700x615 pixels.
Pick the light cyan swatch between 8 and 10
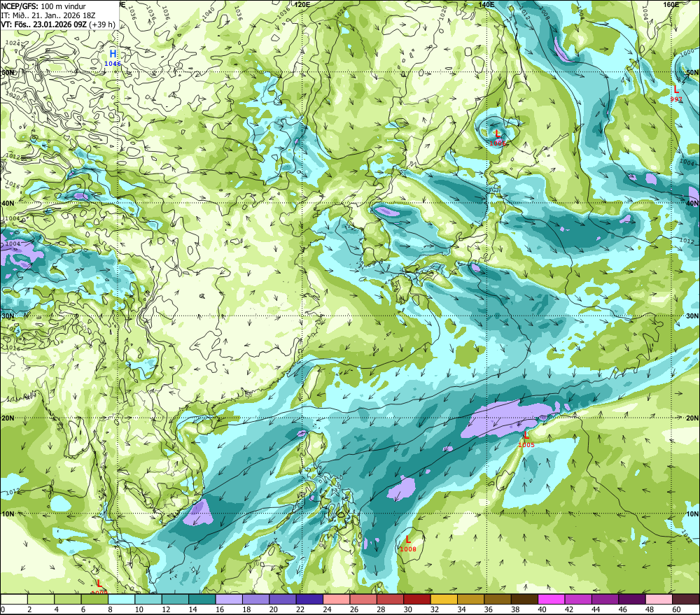(x=121, y=599)
